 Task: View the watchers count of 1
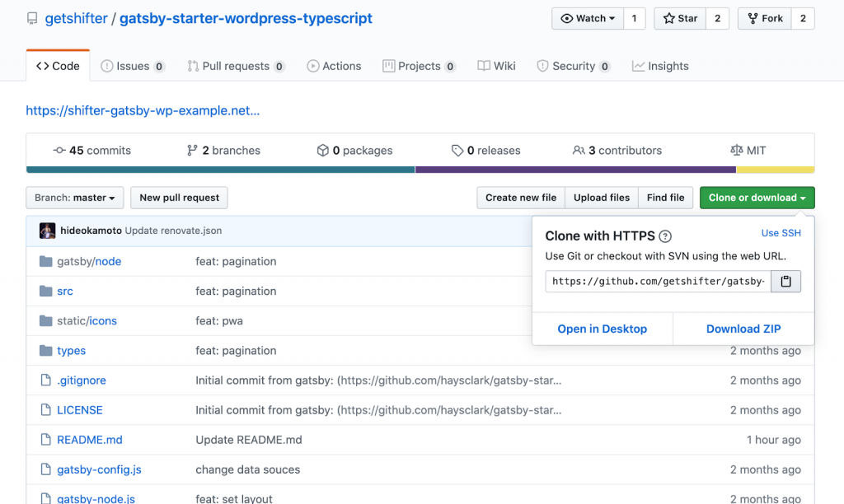tap(634, 19)
